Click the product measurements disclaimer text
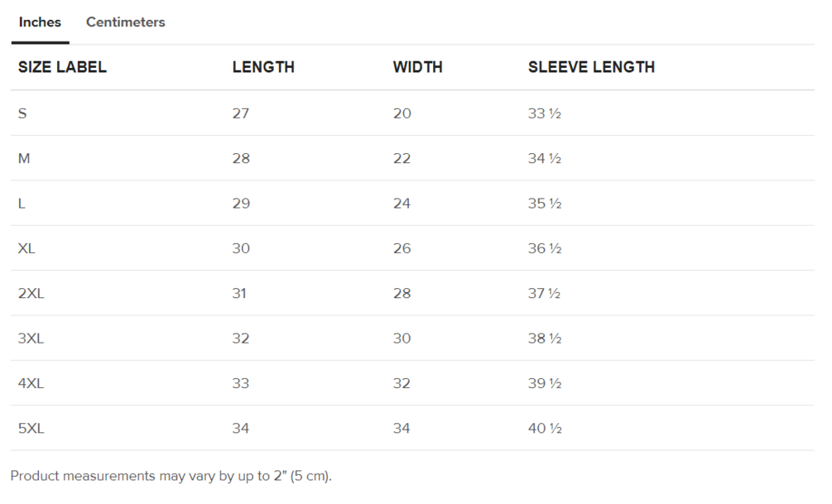This screenshot has height=504, width=832. (171, 476)
